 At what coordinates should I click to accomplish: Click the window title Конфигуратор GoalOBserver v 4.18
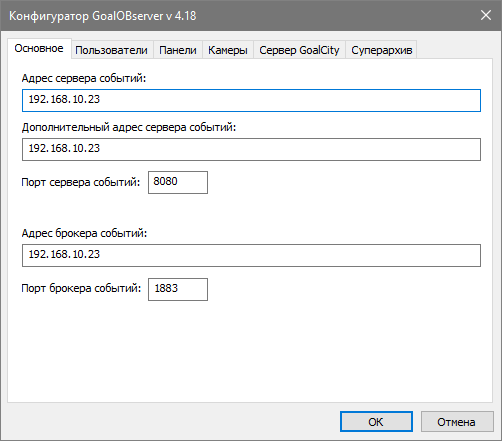(103, 16)
